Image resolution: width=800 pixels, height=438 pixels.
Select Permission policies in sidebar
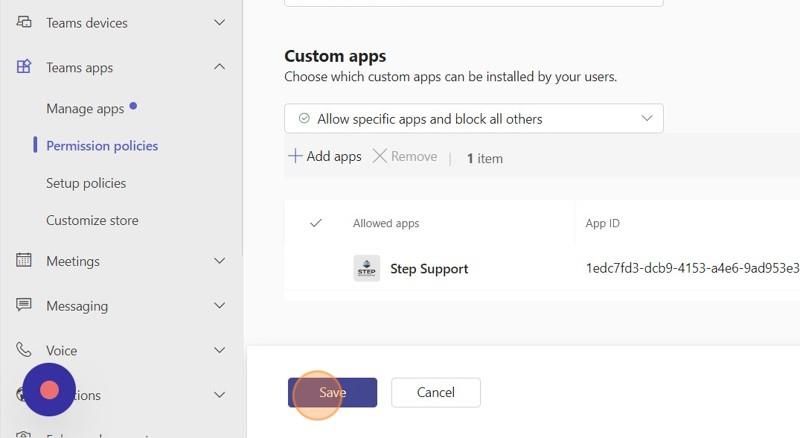click(102, 146)
